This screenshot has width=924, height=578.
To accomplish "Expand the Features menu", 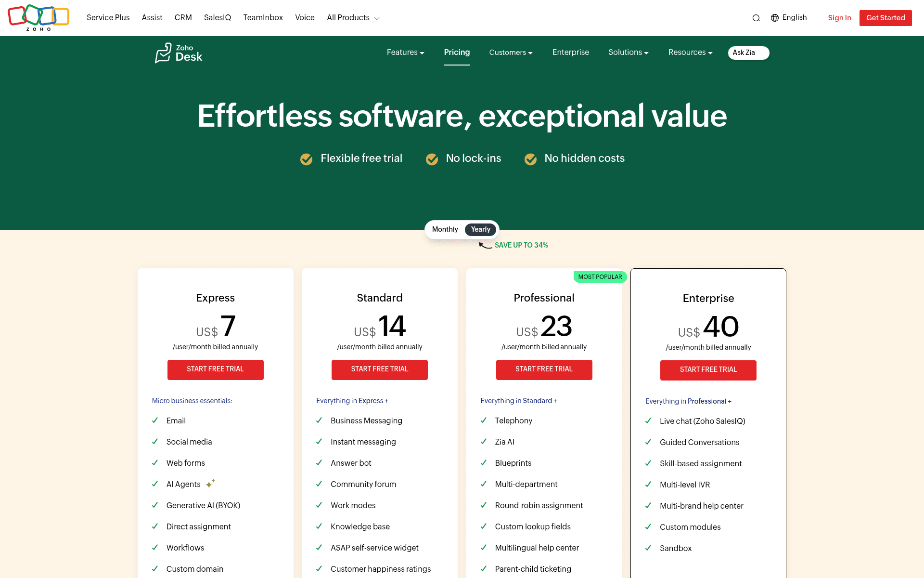I will pyautogui.click(x=405, y=53).
